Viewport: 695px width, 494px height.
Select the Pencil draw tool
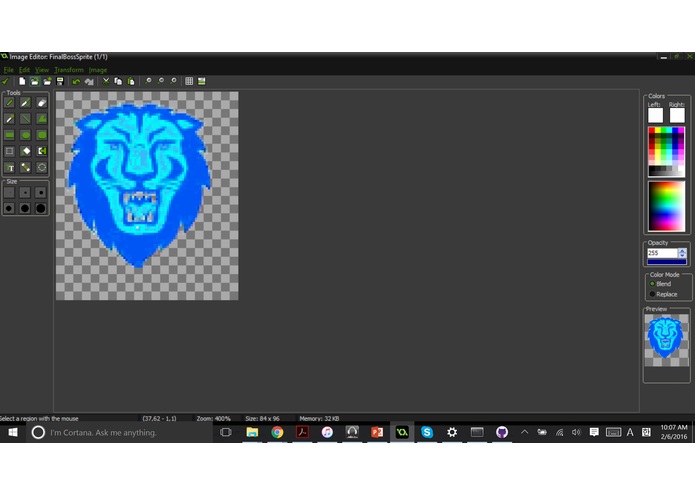point(9,103)
